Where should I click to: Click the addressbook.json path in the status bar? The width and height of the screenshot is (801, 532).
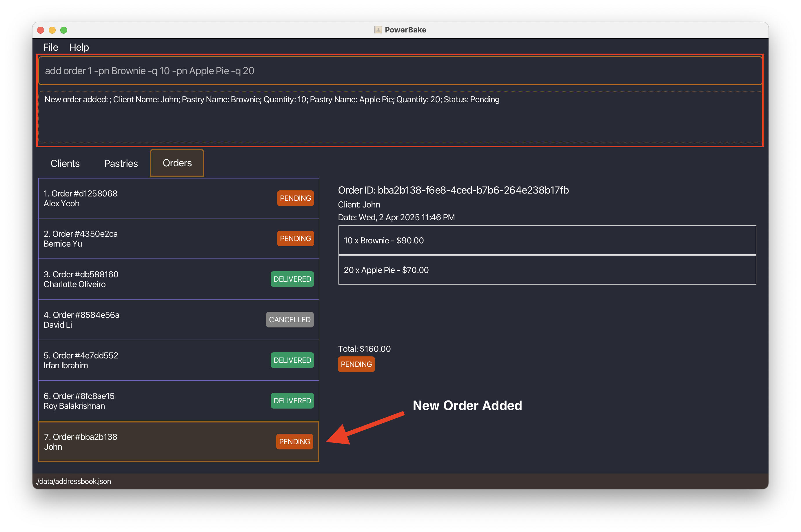click(74, 481)
